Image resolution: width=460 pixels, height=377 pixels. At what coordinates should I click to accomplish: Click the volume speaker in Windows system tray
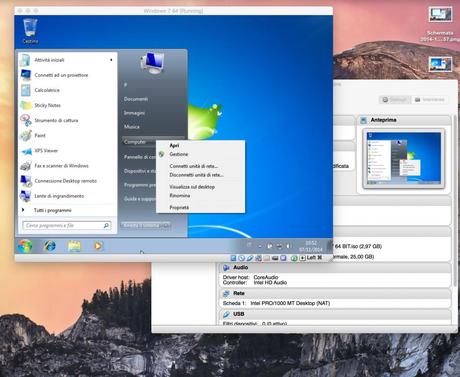[288, 246]
